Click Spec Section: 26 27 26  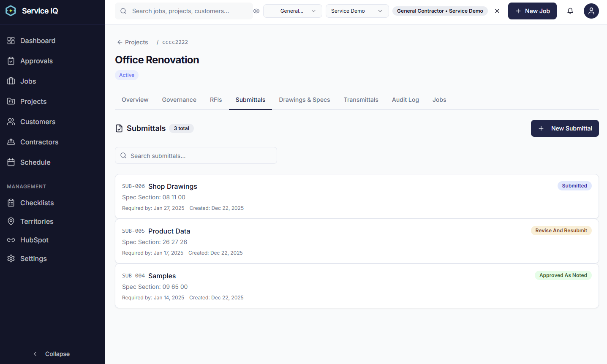155,242
